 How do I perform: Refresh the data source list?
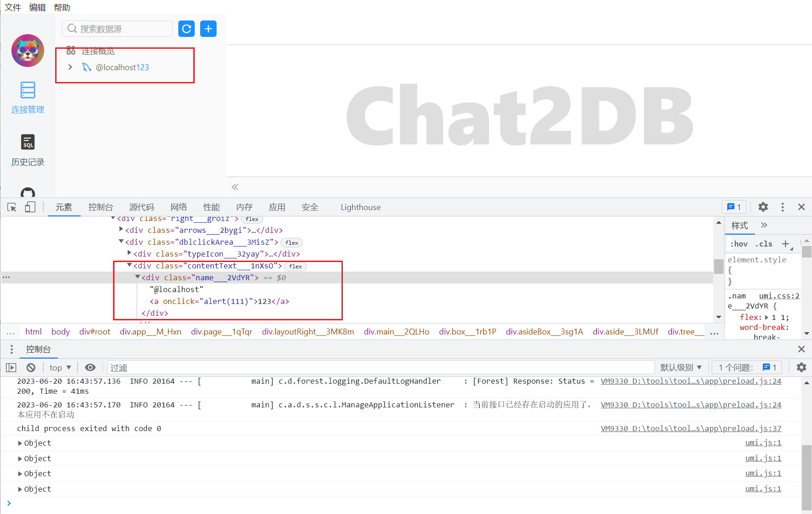(x=186, y=29)
